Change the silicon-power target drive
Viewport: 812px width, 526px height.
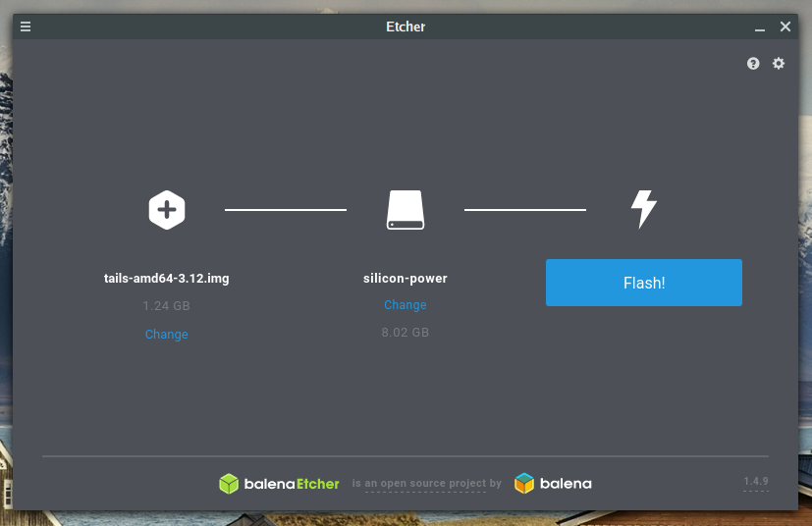click(x=406, y=305)
